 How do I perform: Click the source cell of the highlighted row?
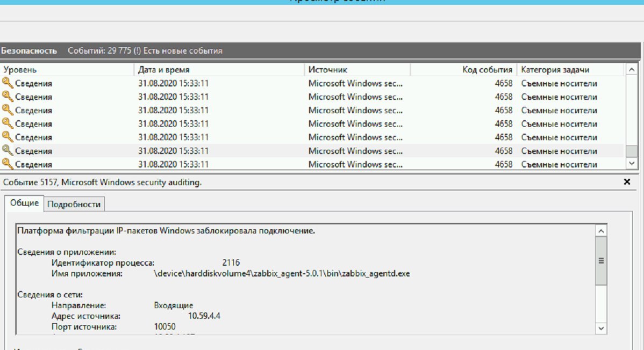(x=355, y=151)
